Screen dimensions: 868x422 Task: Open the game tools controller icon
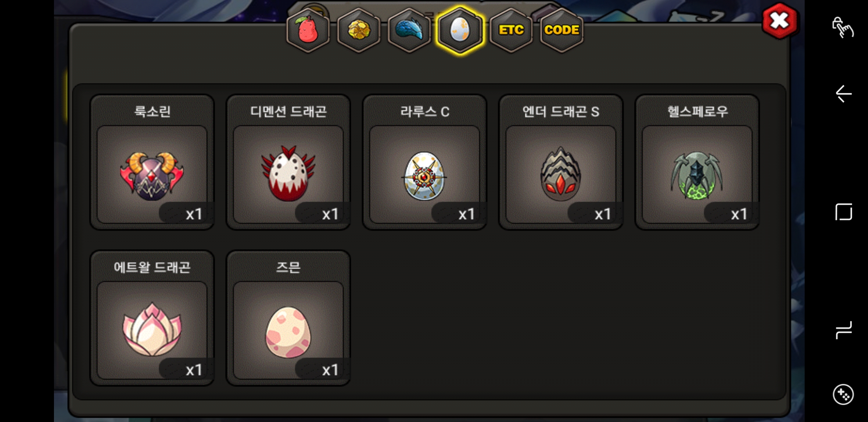pos(843,395)
